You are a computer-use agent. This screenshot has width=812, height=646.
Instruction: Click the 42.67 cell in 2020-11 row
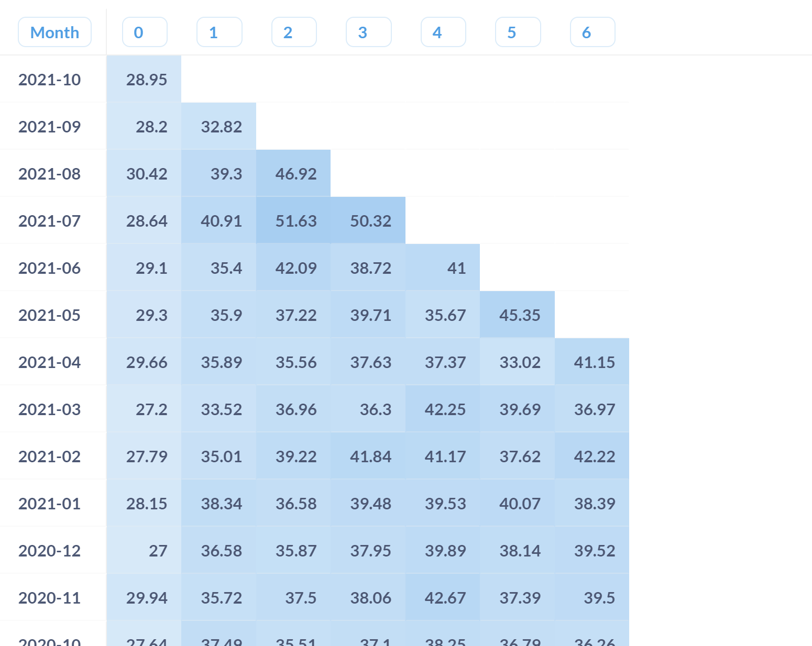pos(445,598)
